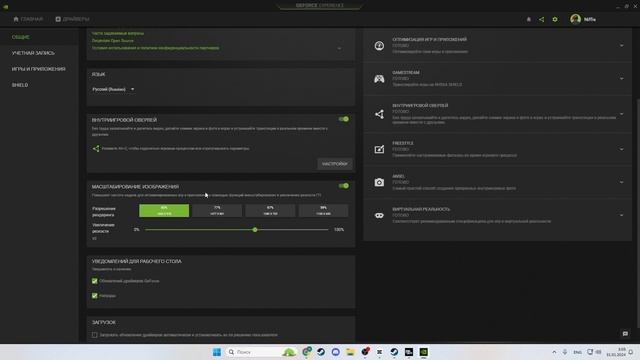Select the 77% render resolution option
Viewport: 640px width, 360px height.
(217, 211)
